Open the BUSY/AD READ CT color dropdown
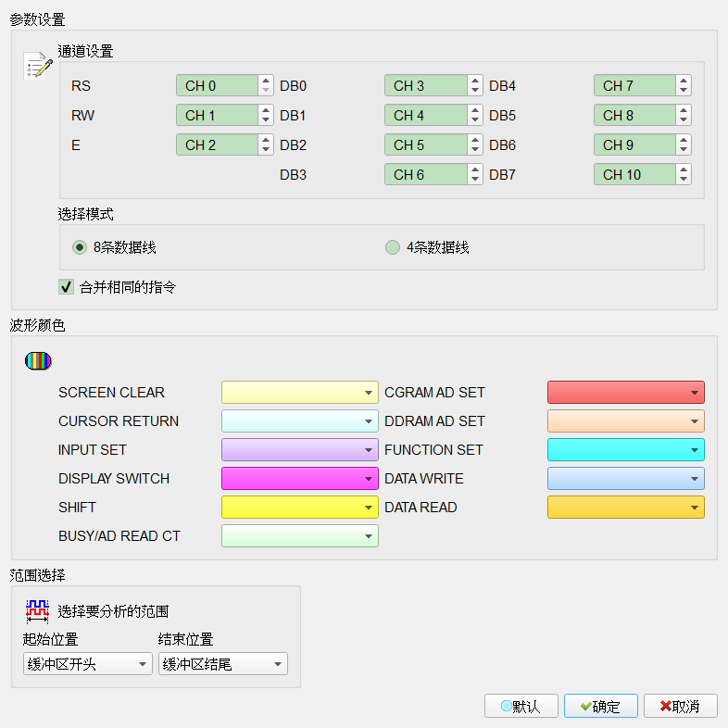This screenshot has width=728, height=728. 300,536
